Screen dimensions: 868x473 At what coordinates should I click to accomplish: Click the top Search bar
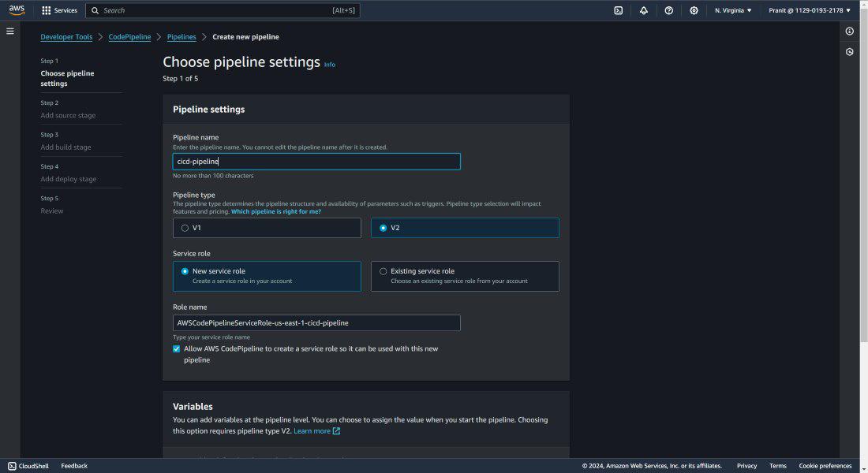(223, 10)
